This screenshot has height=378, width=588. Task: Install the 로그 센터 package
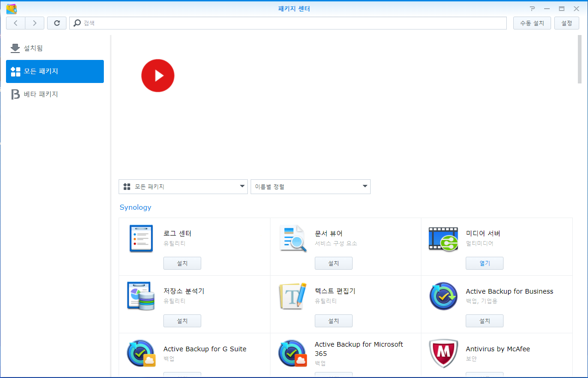(182, 263)
